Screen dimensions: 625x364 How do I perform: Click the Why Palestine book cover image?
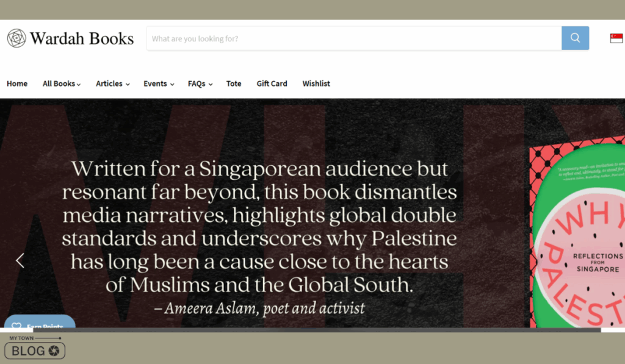(x=577, y=232)
